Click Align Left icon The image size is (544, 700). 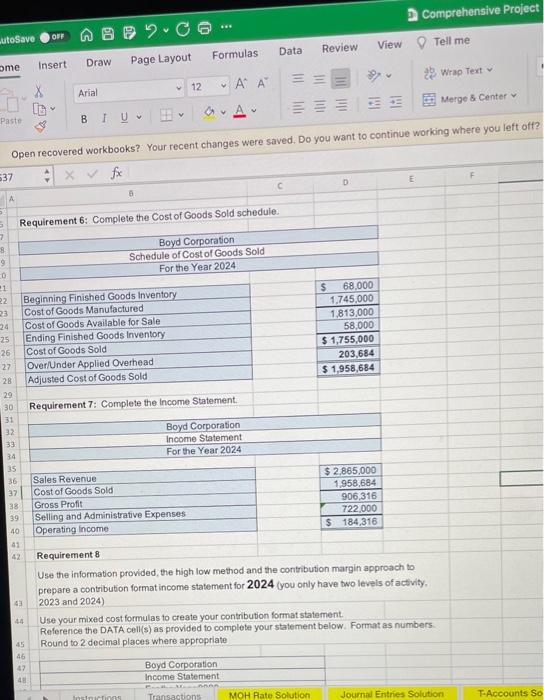(x=298, y=108)
